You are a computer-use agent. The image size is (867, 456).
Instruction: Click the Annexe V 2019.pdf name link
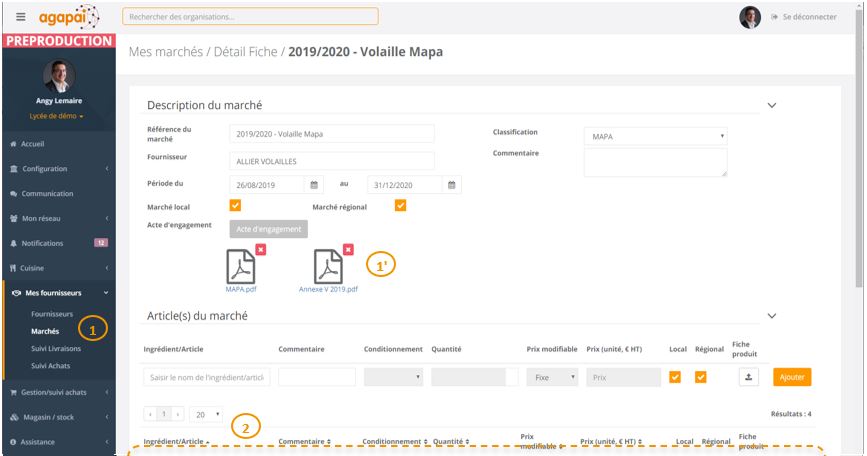[x=328, y=289]
